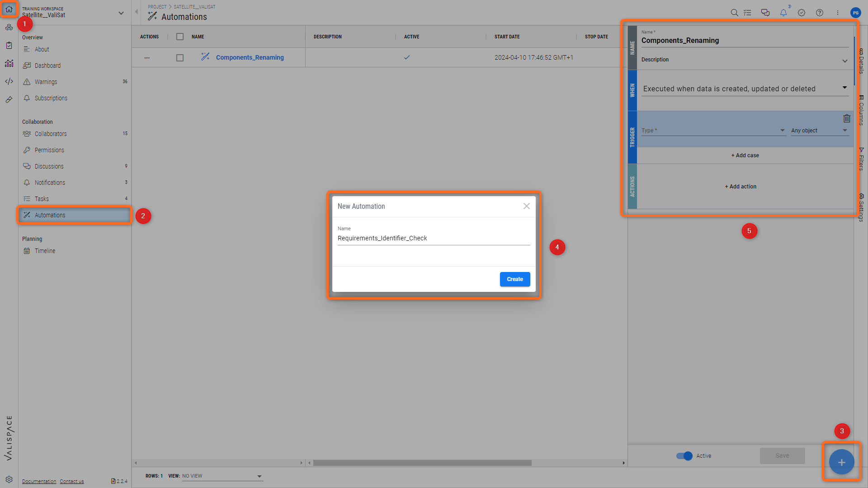Open the pen editing module icon
The height and width of the screenshot is (488, 868).
[9, 99]
